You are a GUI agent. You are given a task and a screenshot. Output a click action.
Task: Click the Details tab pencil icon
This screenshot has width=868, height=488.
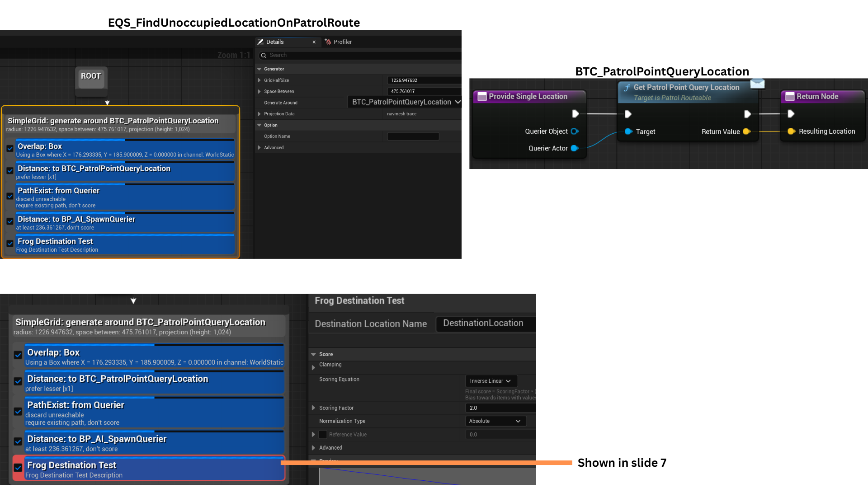point(260,42)
